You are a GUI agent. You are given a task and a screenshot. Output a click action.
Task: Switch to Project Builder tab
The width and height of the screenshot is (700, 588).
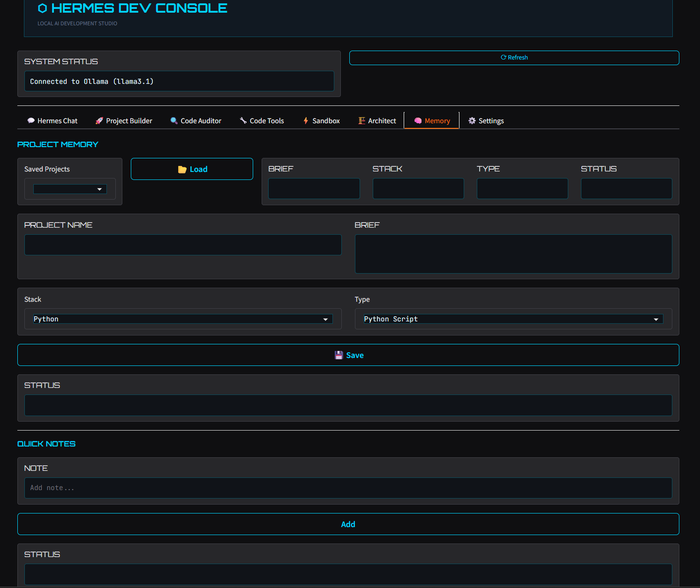point(124,121)
